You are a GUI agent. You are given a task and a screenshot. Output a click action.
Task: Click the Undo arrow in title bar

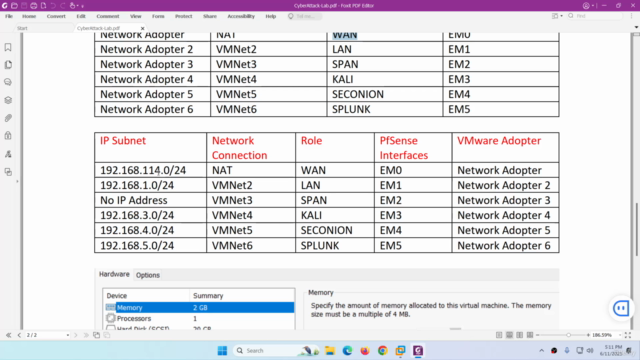click(53, 6)
